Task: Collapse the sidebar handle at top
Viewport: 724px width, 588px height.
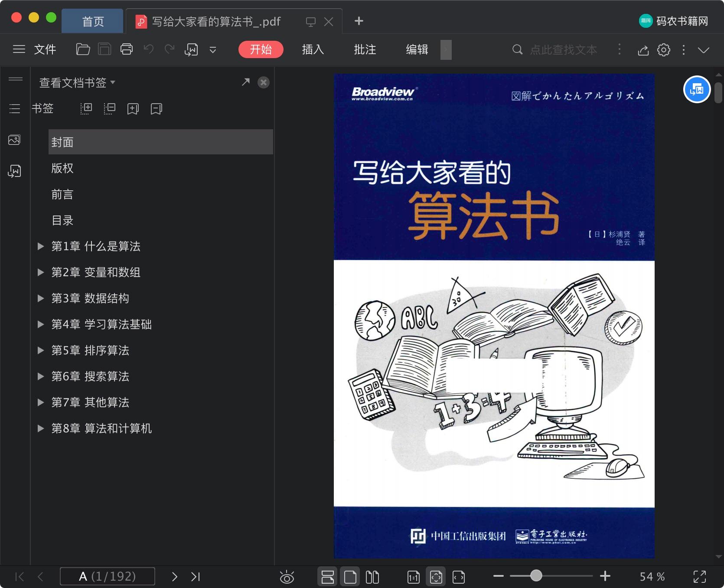Action: tap(16, 79)
